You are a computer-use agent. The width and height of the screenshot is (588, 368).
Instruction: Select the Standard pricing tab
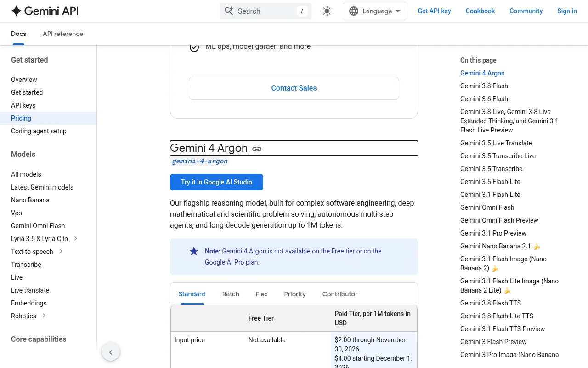[x=192, y=294]
